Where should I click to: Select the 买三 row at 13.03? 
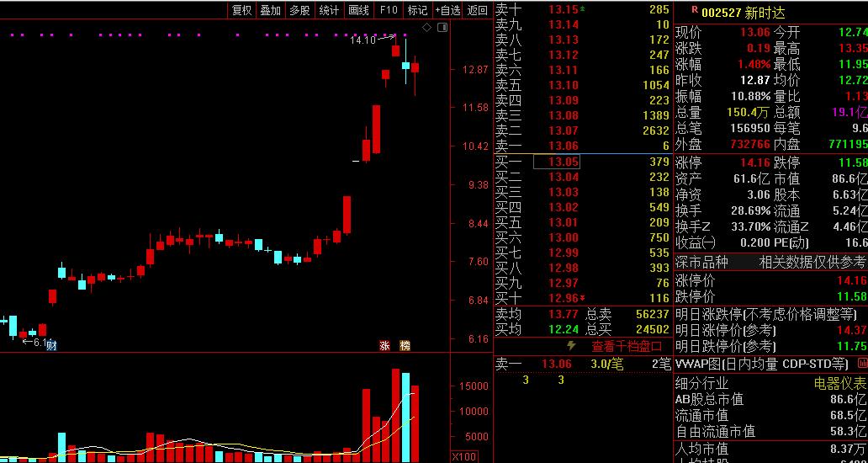tap(582, 192)
